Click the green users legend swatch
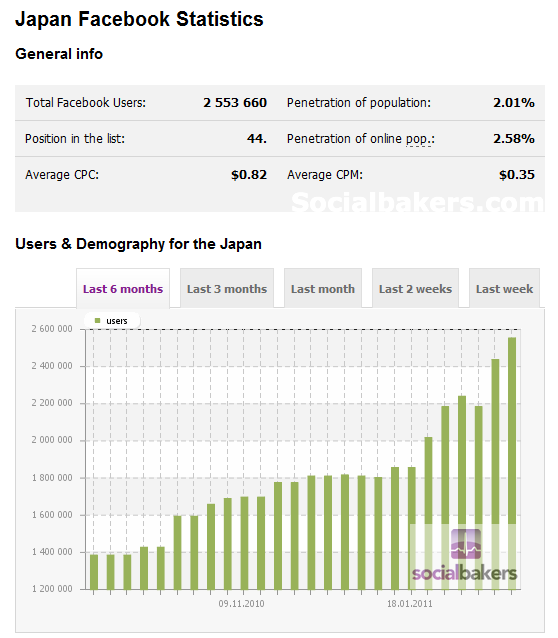The width and height of the screenshot is (558, 638). (x=97, y=321)
